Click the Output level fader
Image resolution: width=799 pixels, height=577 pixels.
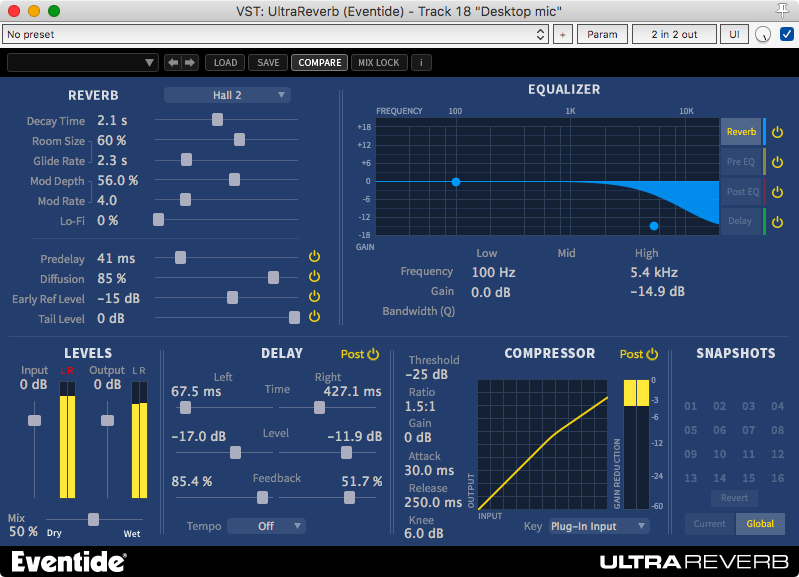pos(108,421)
